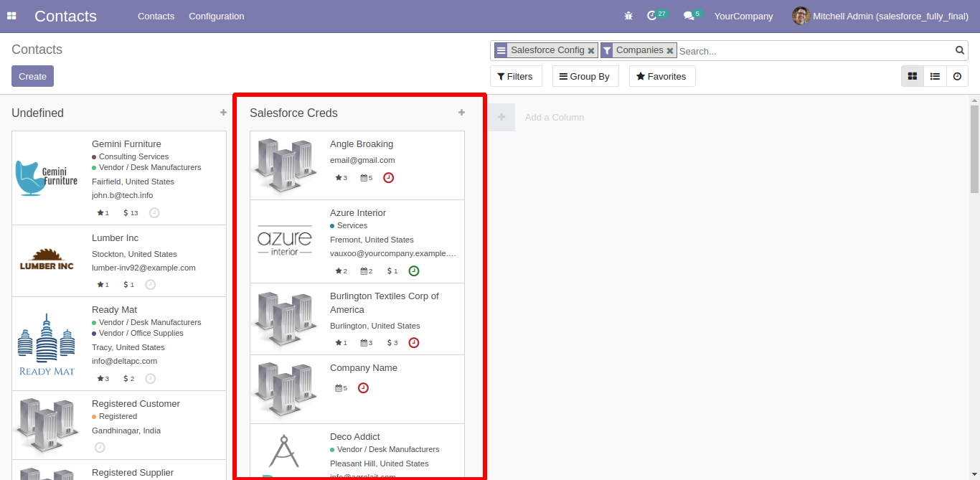The width and height of the screenshot is (980, 480).
Task: Click plus icon beside Add a Column
Action: [x=501, y=117]
